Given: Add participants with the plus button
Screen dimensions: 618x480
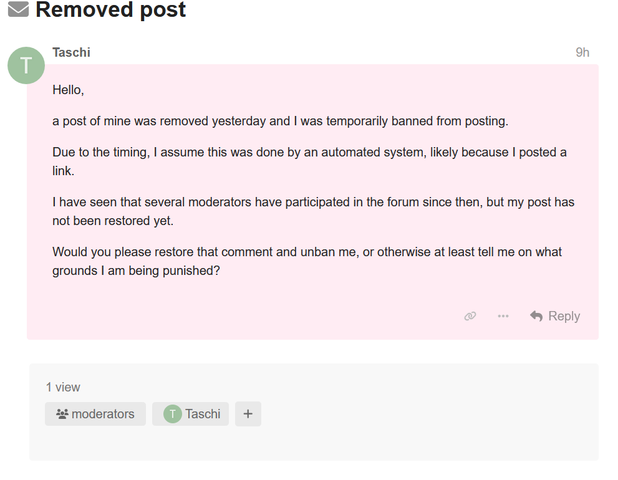Looking at the screenshot, I should click(x=248, y=414).
